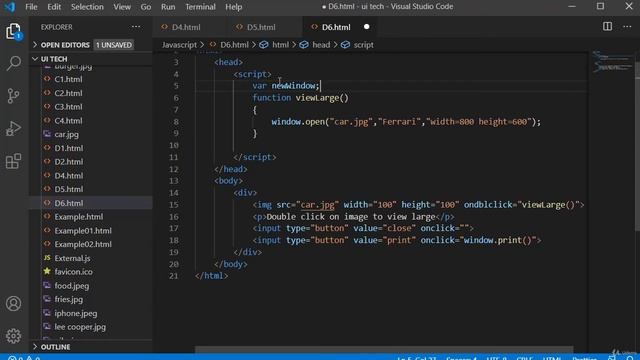This screenshot has height=360, width=640.
Task: Open the Explorer view in activity bar
Action: point(13,31)
